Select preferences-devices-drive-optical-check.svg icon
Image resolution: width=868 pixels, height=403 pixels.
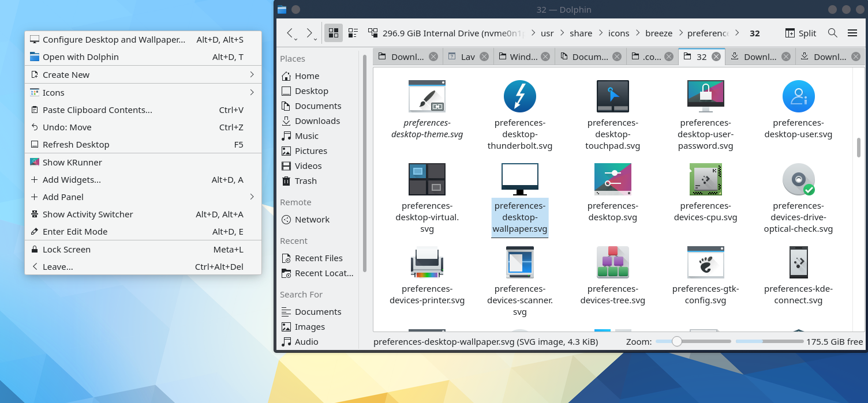pos(798,179)
